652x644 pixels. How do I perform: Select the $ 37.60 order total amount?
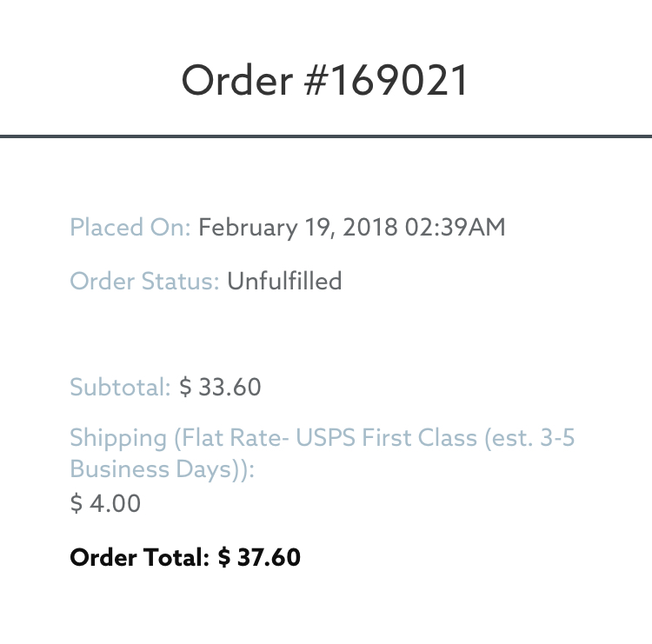tap(259, 557)
